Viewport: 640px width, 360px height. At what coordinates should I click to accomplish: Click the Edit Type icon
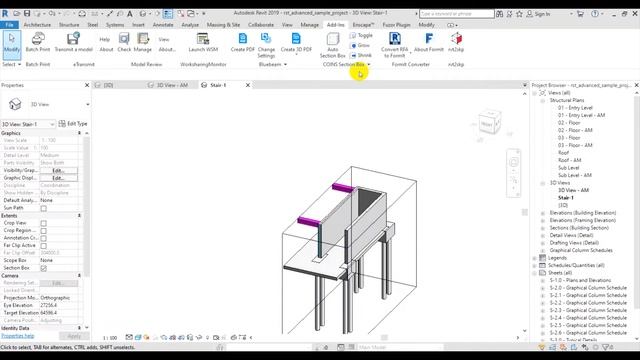(x=62, y=123)
